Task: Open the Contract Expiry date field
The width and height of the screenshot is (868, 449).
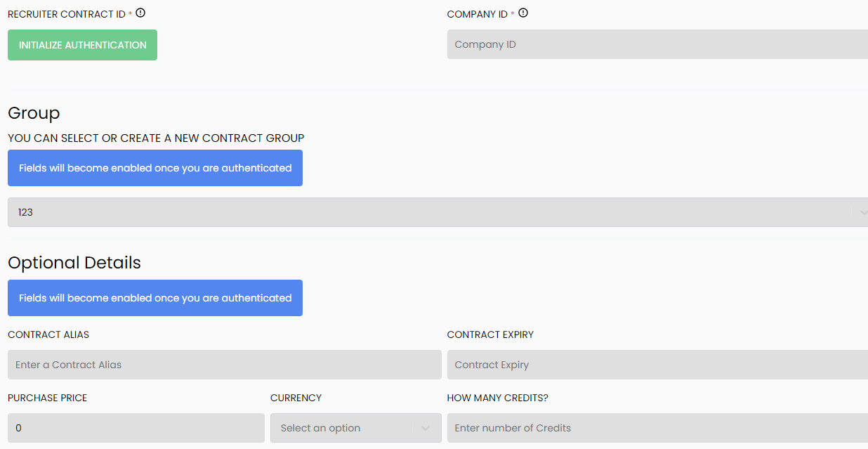Action: (657, 365)
